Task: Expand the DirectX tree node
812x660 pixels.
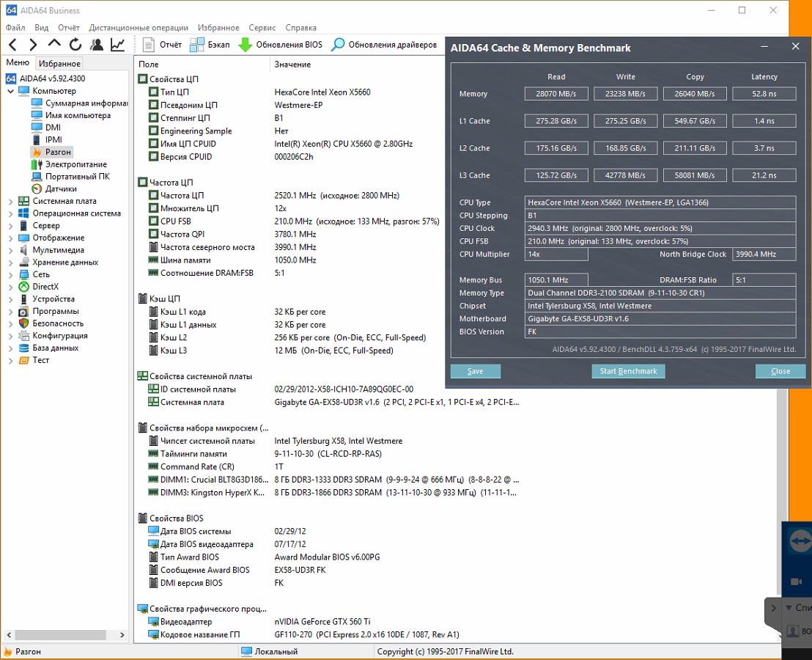Action: pos(10,287)
